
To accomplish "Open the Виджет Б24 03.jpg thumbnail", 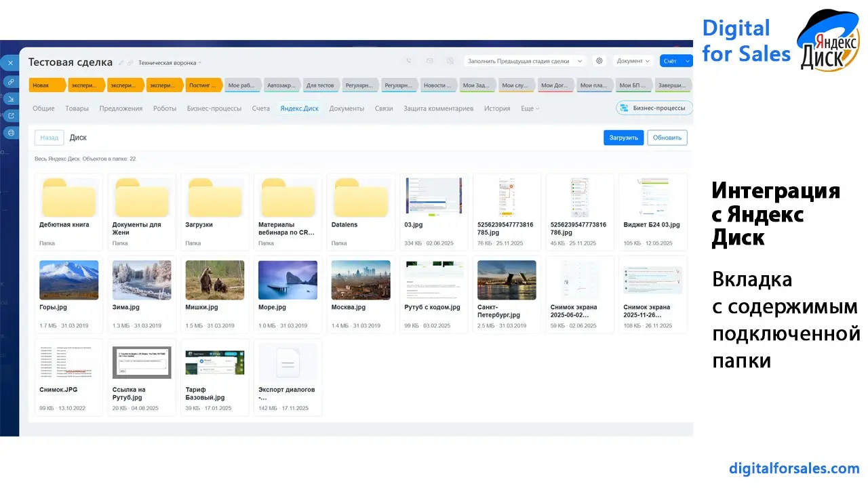I will click(x=652, y=197).
